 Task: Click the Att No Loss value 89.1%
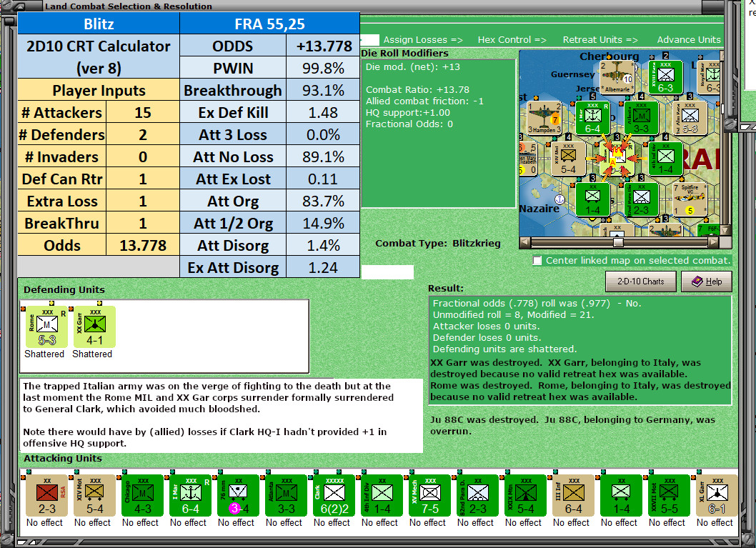click(x=323, y=156)
